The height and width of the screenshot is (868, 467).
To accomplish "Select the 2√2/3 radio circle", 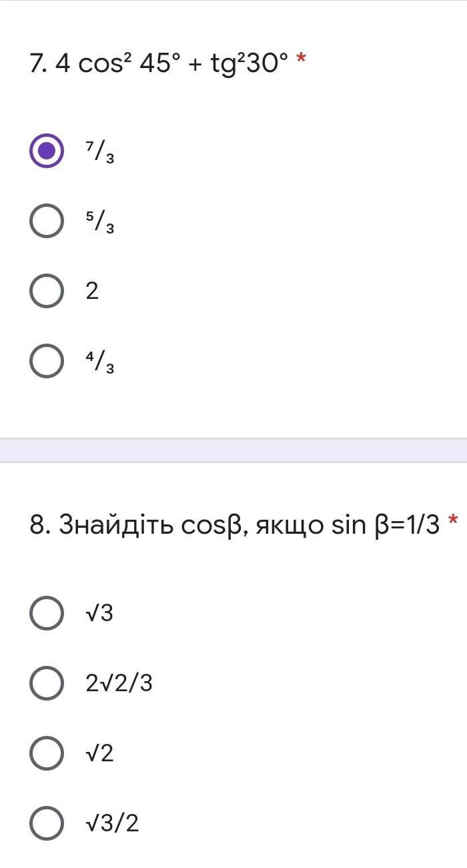I will [x=47, y=683].
